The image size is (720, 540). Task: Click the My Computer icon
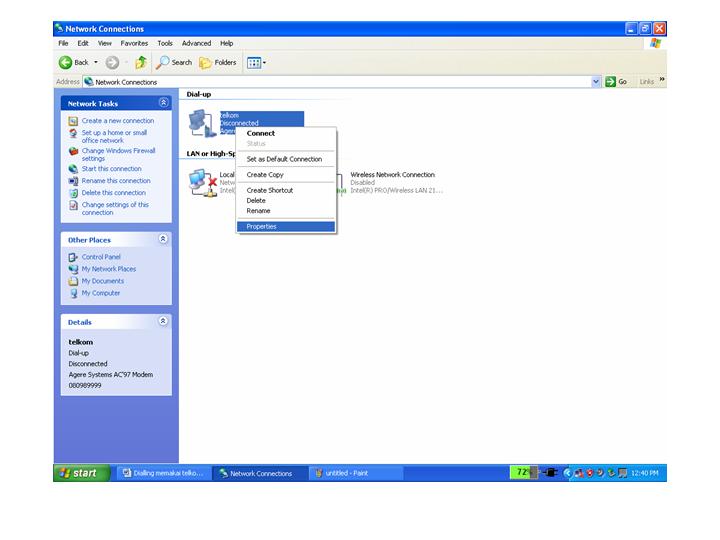tap(73, 293)
